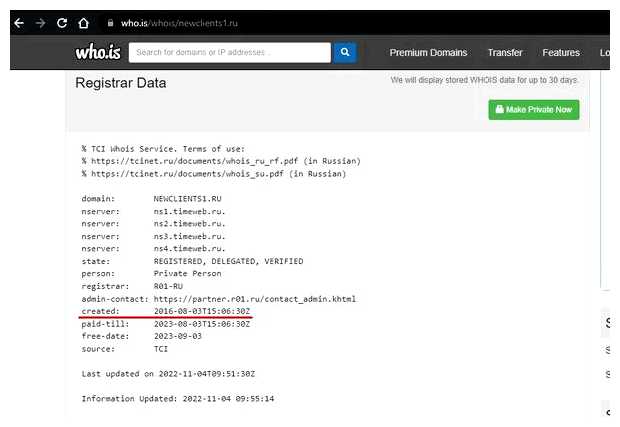Open the Transfer menu item

pyautogui.click(x=505, y=53)
